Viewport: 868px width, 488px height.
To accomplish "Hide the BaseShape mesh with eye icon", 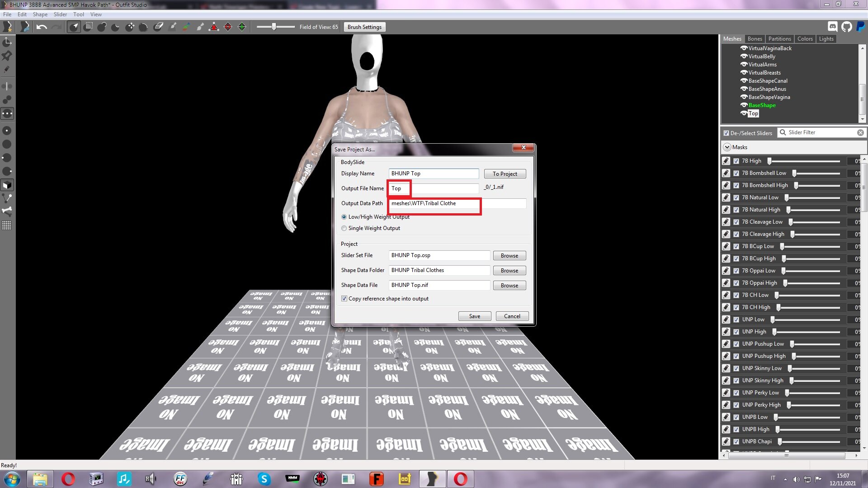I will pos(744,105).
